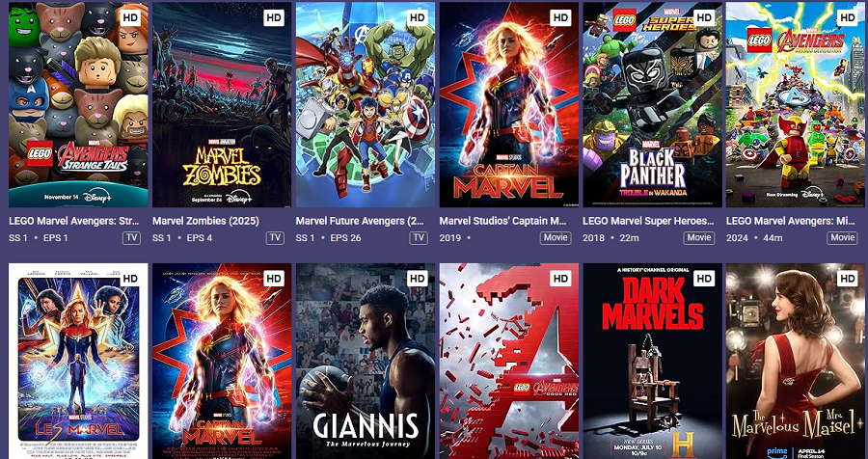Click the '2018' year under LEGO Marvel Super Heroes
The image size is (868, 459).
(593, 238)
